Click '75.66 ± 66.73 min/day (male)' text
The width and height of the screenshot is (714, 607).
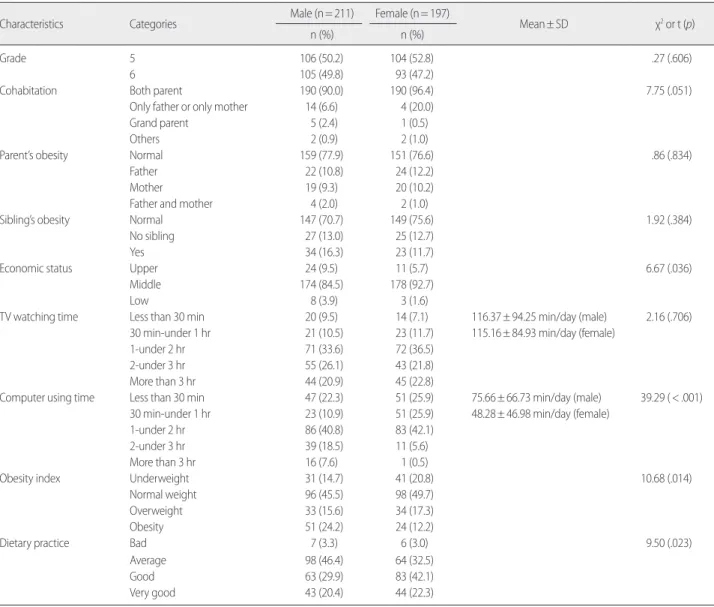(536, 398)
